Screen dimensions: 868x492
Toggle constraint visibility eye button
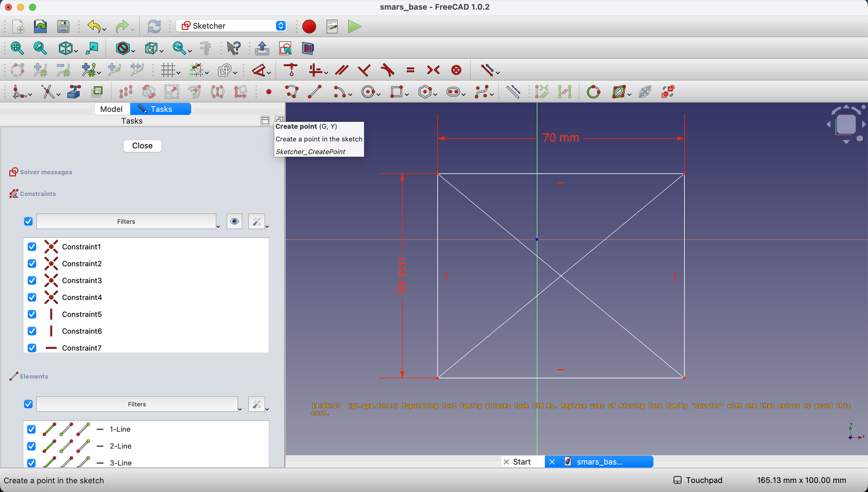point(234,222)
